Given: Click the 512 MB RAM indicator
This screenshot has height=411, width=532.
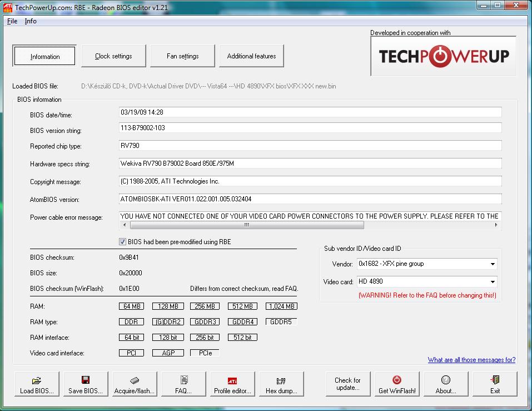Looking at the screenshot, I should [x=242, y=306].
